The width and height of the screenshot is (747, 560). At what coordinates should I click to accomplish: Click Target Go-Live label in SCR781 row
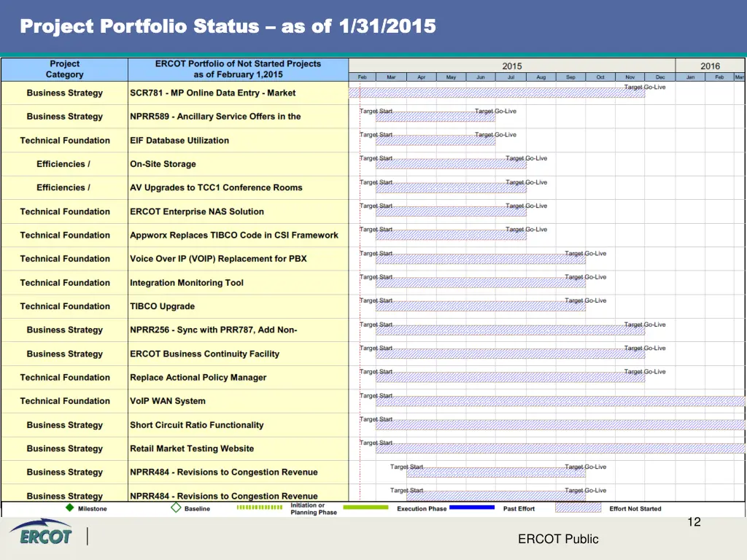pos(645,87)
